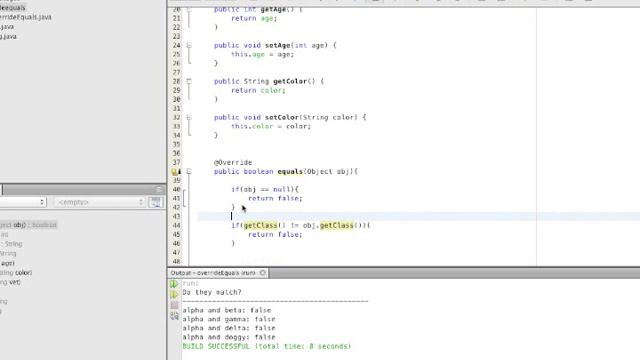Click the 'alpha and gamma: false' output line
Screen dimensions: 640x360
pos(229,319)
